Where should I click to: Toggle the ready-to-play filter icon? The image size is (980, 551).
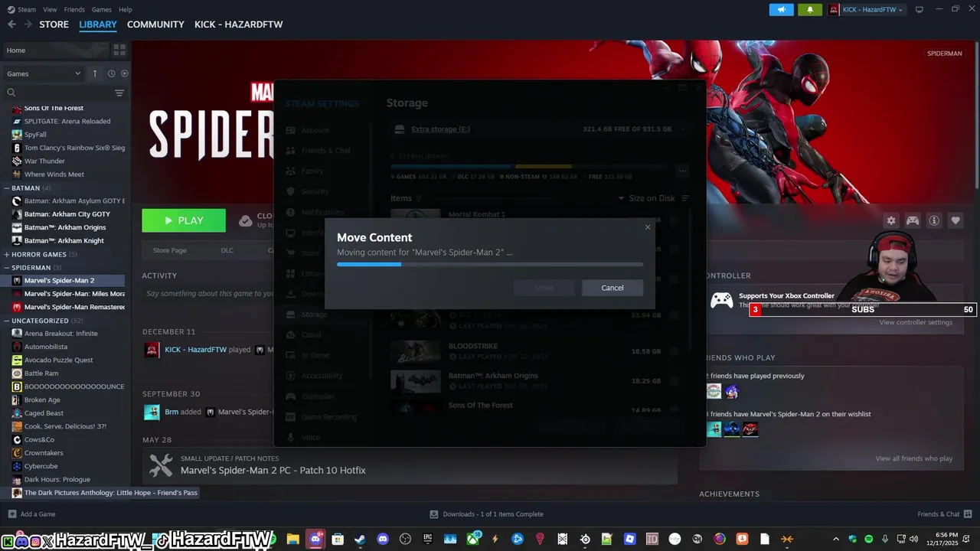(124, 73)
